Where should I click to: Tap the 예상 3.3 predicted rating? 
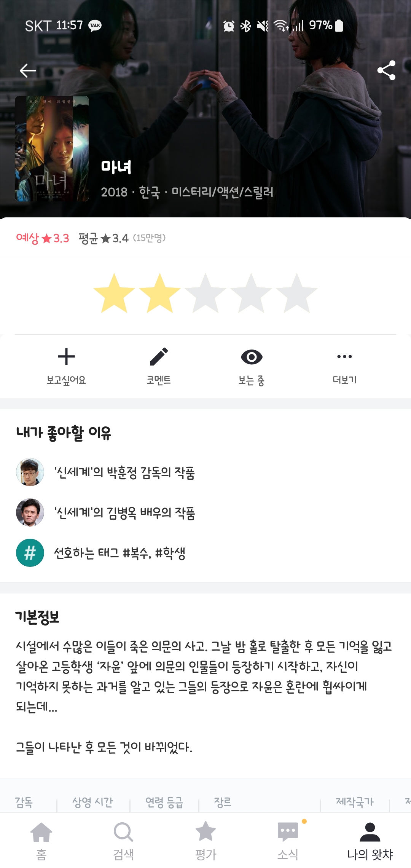[x=43, y=238]
